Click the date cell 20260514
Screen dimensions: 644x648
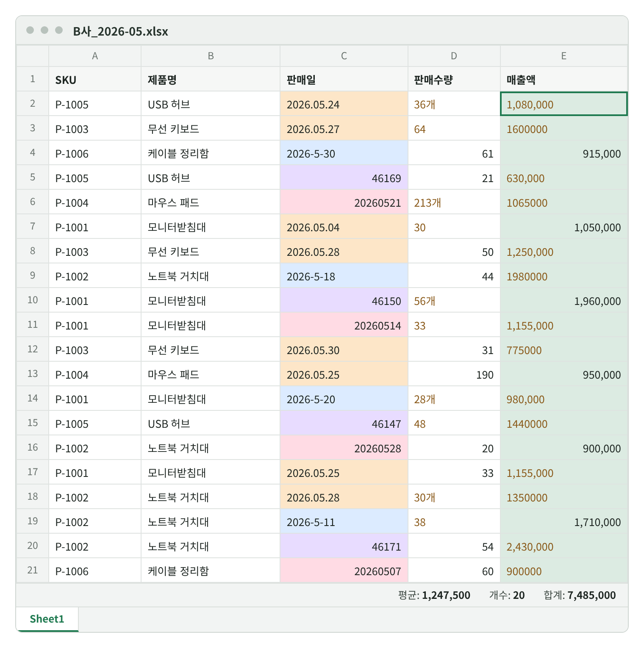[x=344, y=325]
